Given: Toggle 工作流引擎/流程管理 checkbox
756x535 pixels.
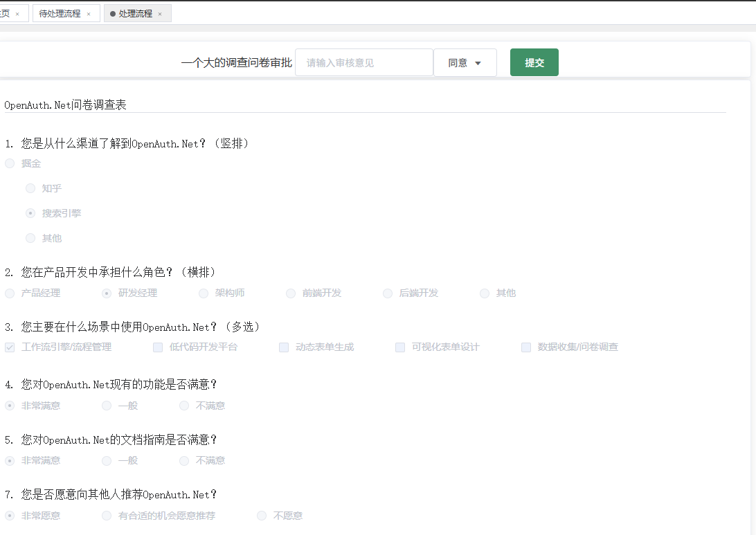Looking at the screenshot, I should click(x=10, y=347).
